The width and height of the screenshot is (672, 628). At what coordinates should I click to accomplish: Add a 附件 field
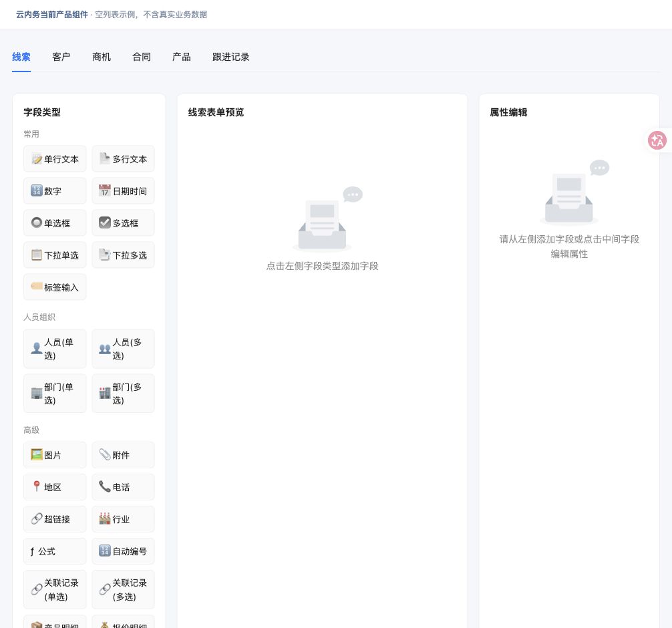click(x=123, y=455)
